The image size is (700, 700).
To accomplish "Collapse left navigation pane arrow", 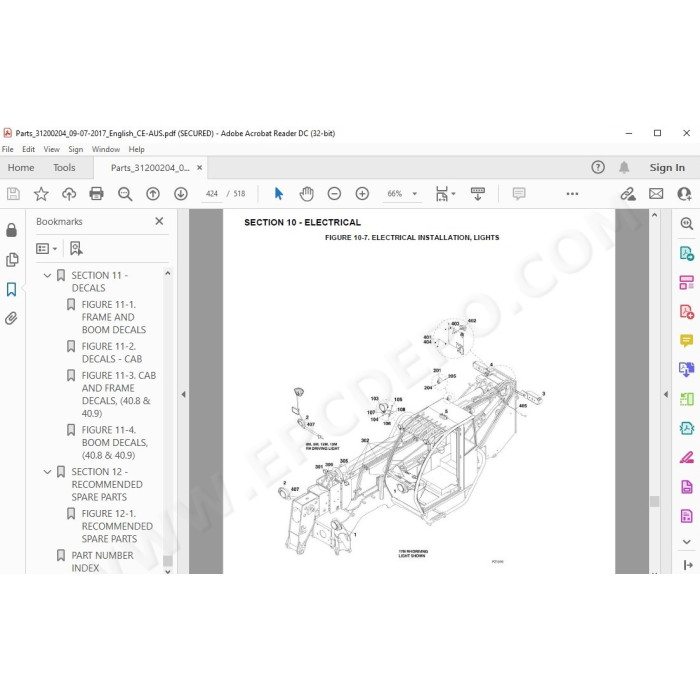I will 183,394.
